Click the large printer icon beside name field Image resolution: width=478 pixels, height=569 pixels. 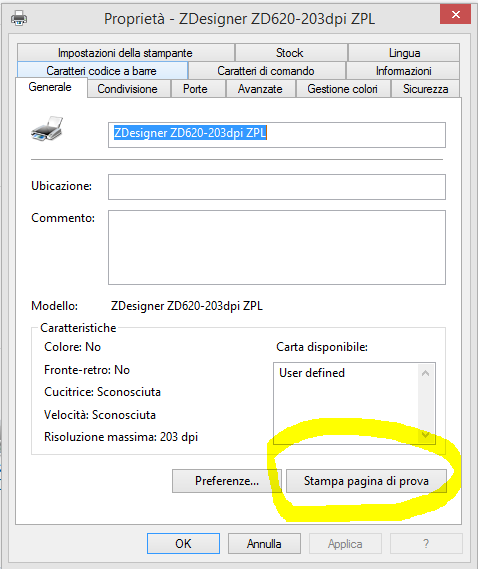[x=47, y=129]
